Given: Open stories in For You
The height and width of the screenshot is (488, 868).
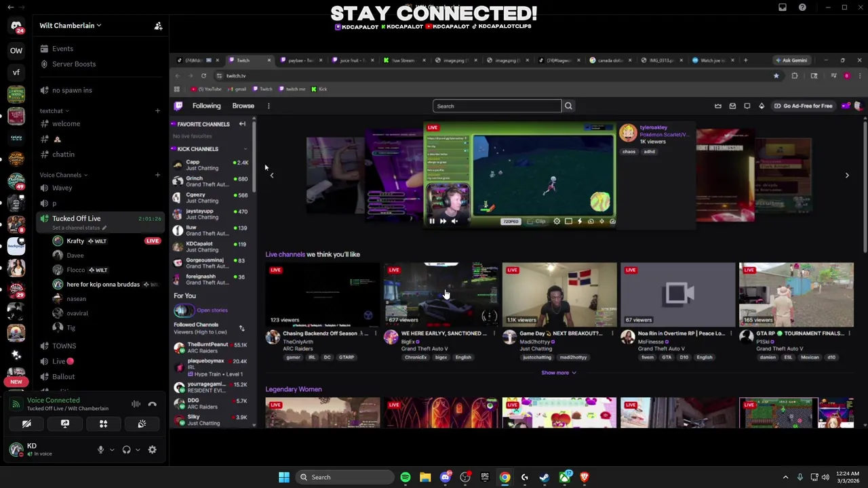Looking at the screenshot, I should (201, 310).
